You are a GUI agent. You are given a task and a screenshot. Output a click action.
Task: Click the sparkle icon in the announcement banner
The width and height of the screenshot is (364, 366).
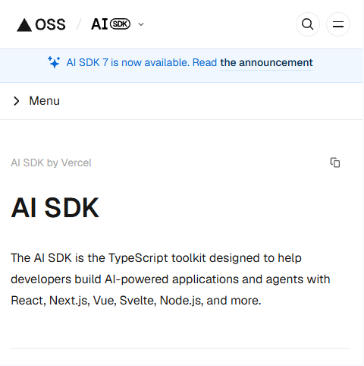click(x=54, y=62)
